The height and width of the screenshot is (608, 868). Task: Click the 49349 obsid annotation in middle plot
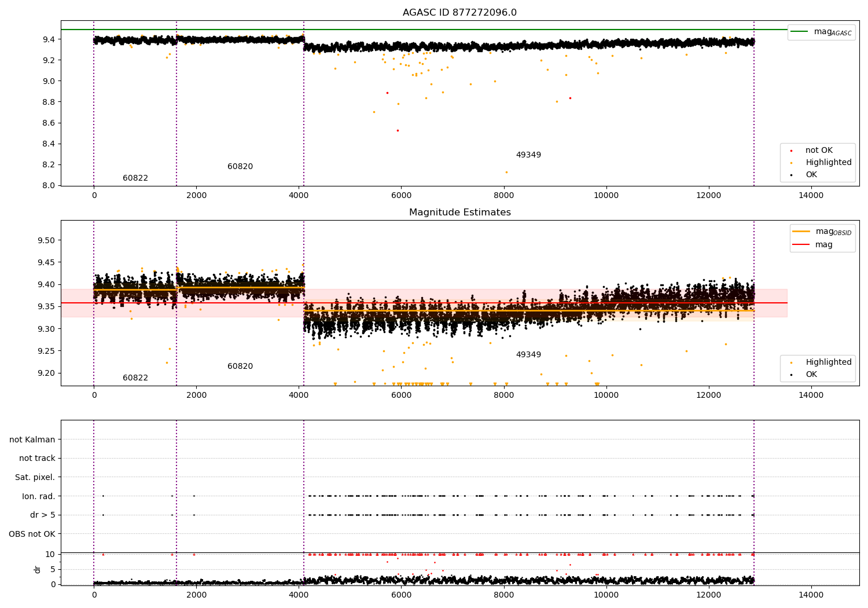click(528, 355)
